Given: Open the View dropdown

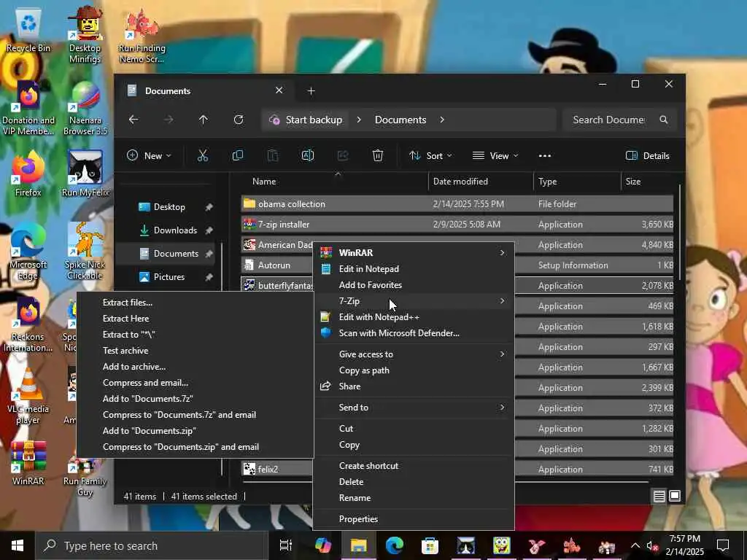Looking at the screenshot, I should (x=495, y=156).
